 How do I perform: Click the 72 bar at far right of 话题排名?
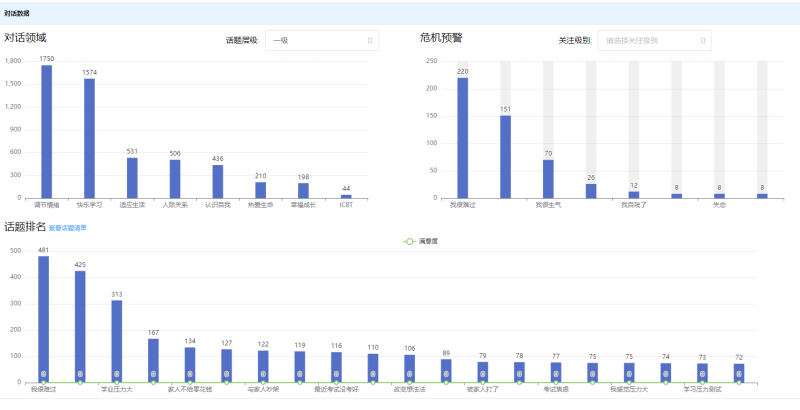(x=739, y=372)
